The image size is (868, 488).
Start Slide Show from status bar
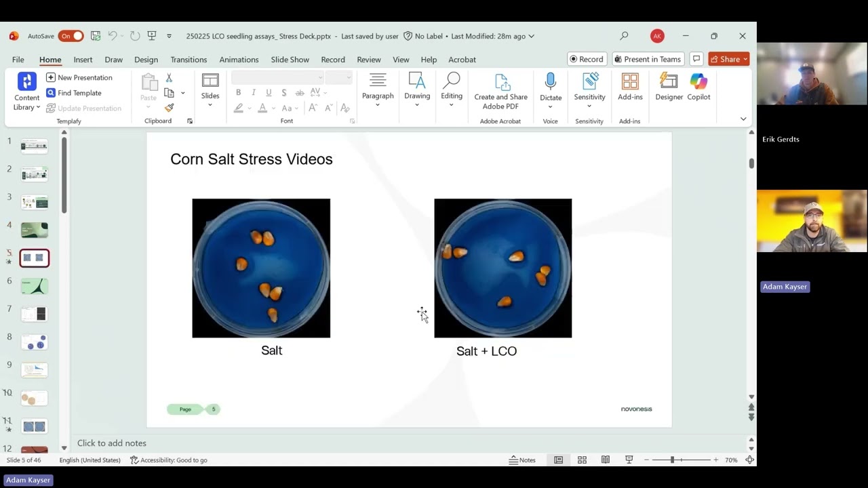click(629, 460)
